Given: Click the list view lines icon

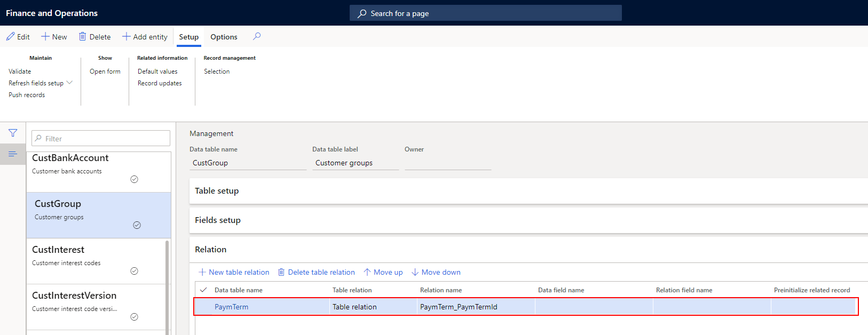Looking at the screenshot, I should pos(13,154).
